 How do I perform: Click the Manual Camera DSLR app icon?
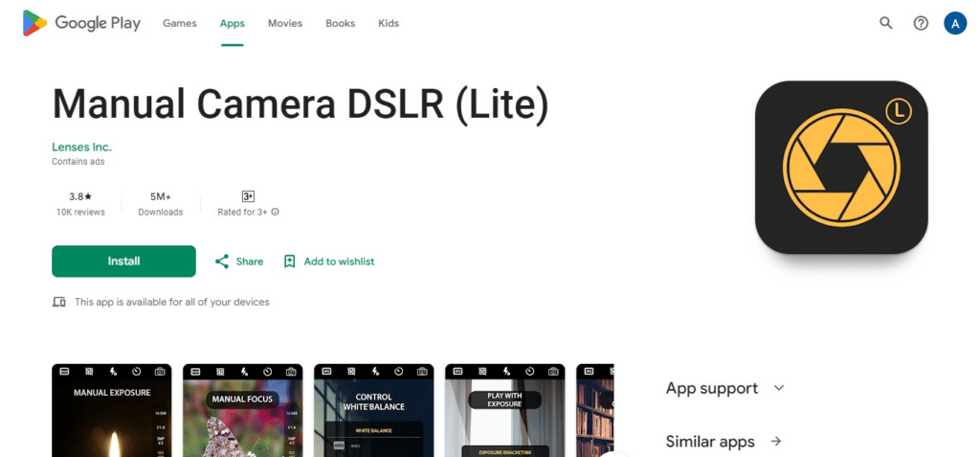[x=841, y=167]
